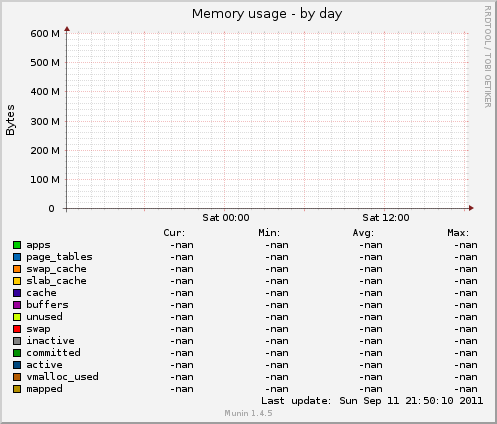Viewport: 497px width, 424px height.
Task: Click the blue page_tables legend swatch
Action: 17,257
